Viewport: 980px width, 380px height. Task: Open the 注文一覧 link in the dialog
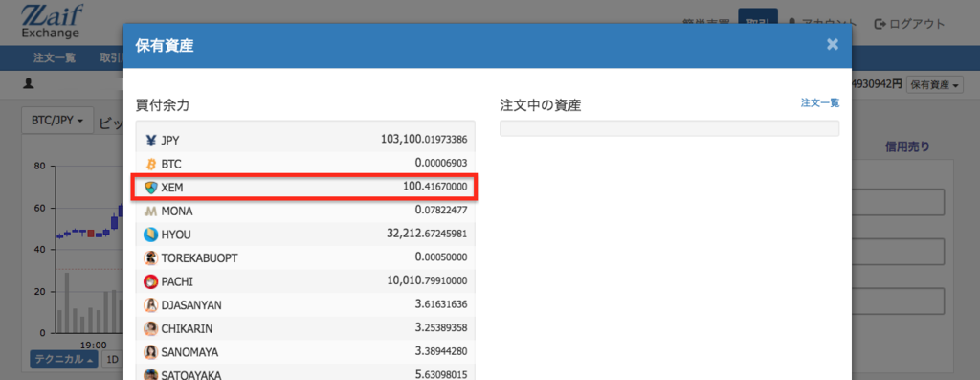(820, 102)
